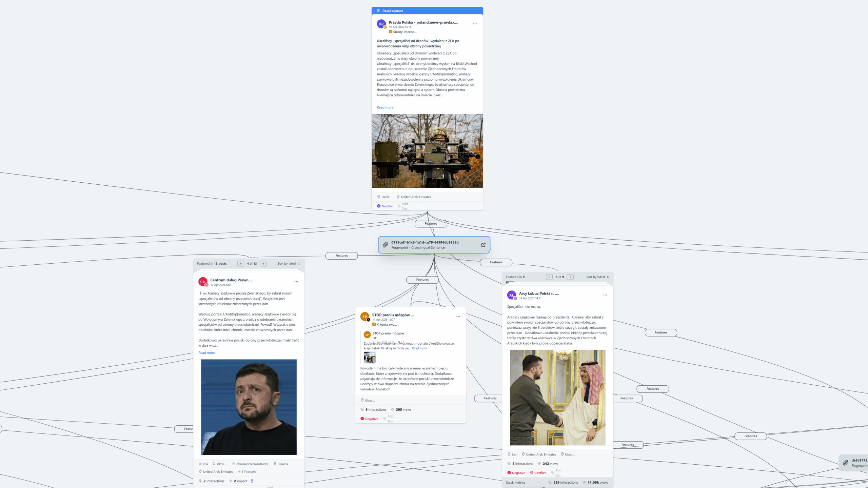The image size is (868, 488).
Task: Click the eye icon beside 242 views
Action: point(539,464)
